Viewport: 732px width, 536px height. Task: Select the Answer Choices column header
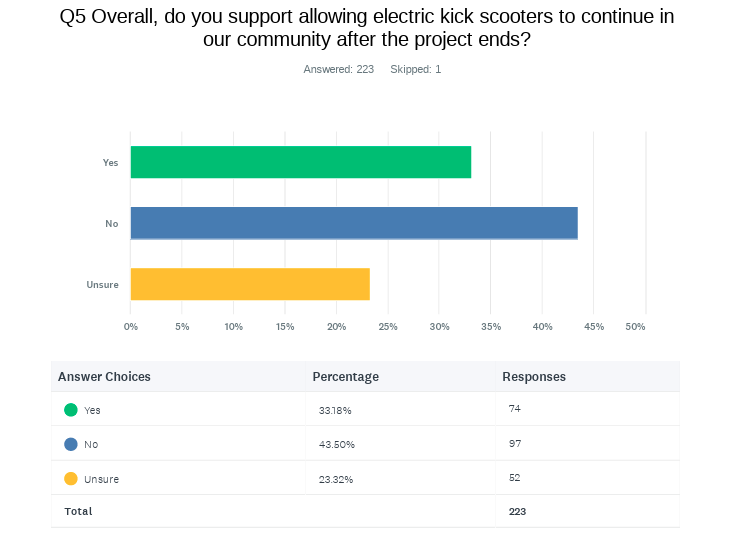click(x=104, y=377)
